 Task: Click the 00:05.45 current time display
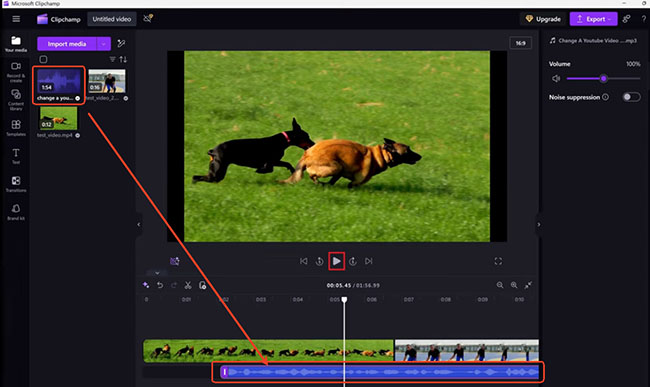pos(339,285)
